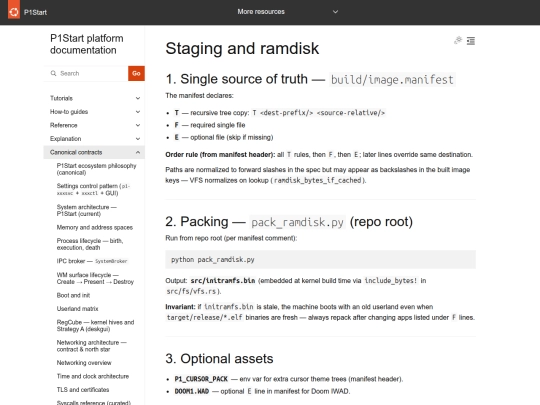
Task: Open the table of contents icon
Action: (471, 41)
